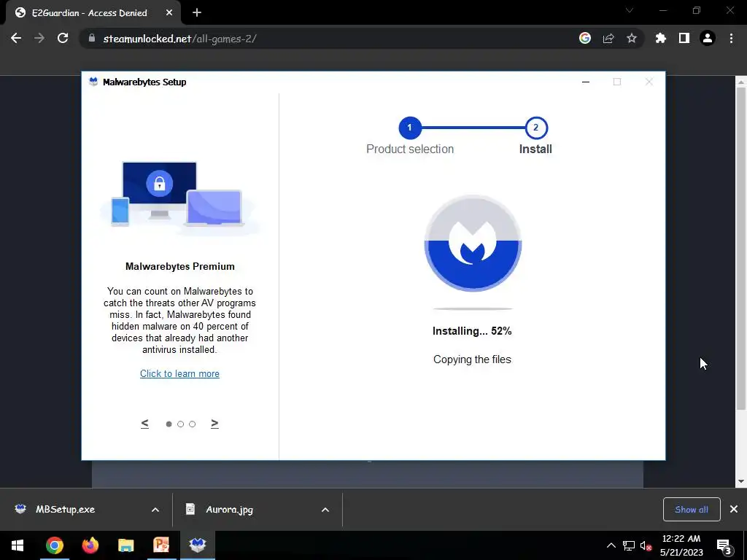Open Chrome three-dot menu
The image size is (747, 560).
[x=731, y=38]
